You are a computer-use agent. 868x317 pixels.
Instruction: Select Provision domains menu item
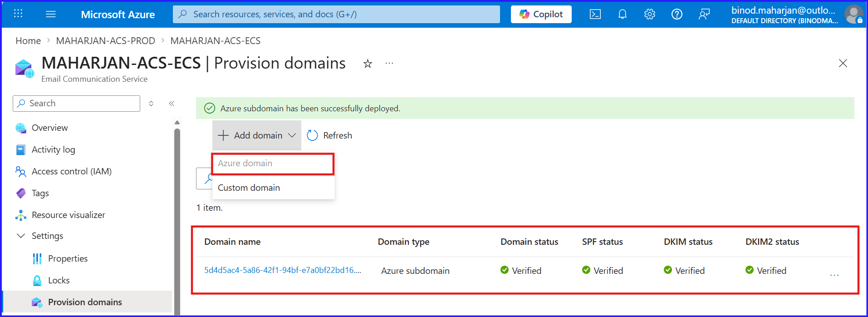(x=88, y=302)
